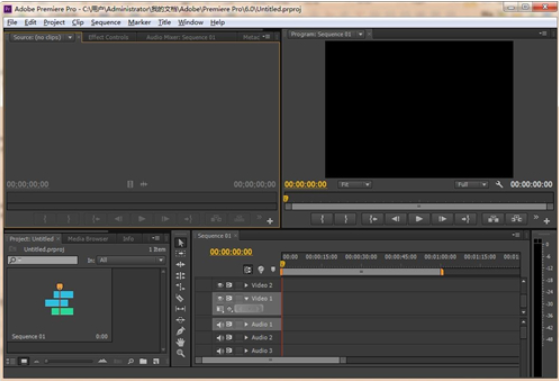This screenshot has height=381, width=559.
Task: Open the File menu
Action: click(x=12, y=22)
